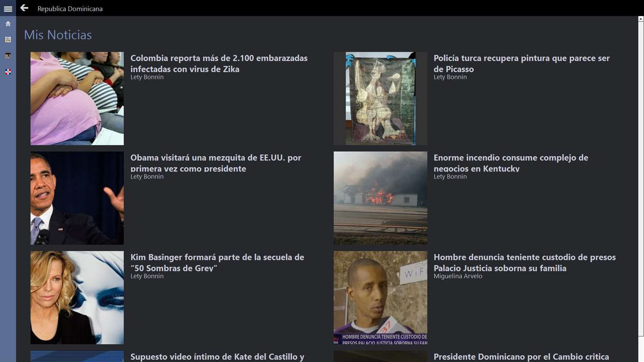The width and height of the screenshot is (644, 362).
Task: Open the Obama visitará una mezquita headline
Action: 216,163
